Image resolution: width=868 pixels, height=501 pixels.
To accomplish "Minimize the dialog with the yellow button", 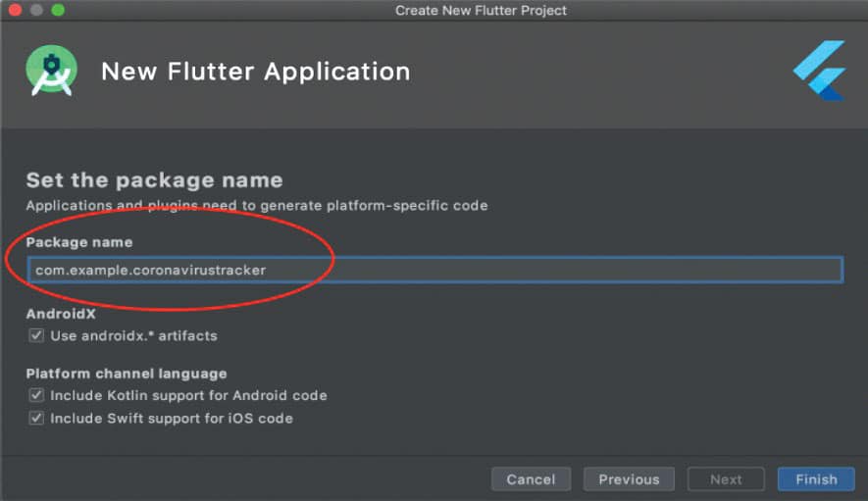I will [x=35, y=10].
